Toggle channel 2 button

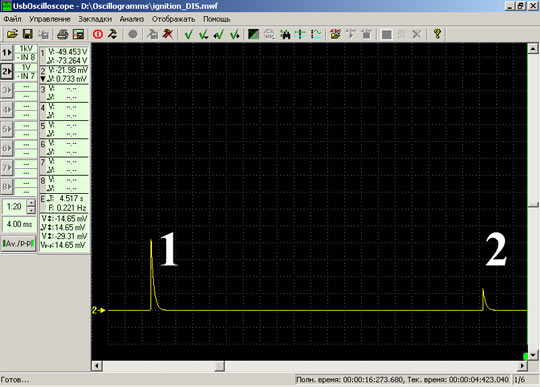[x=7, y=71]
